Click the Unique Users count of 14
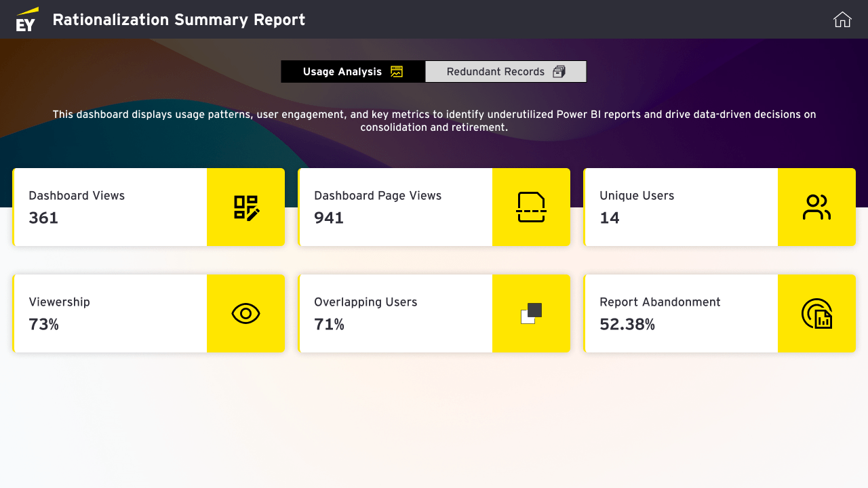The height and width of the screenshot is (488, 868). point(610,218)
